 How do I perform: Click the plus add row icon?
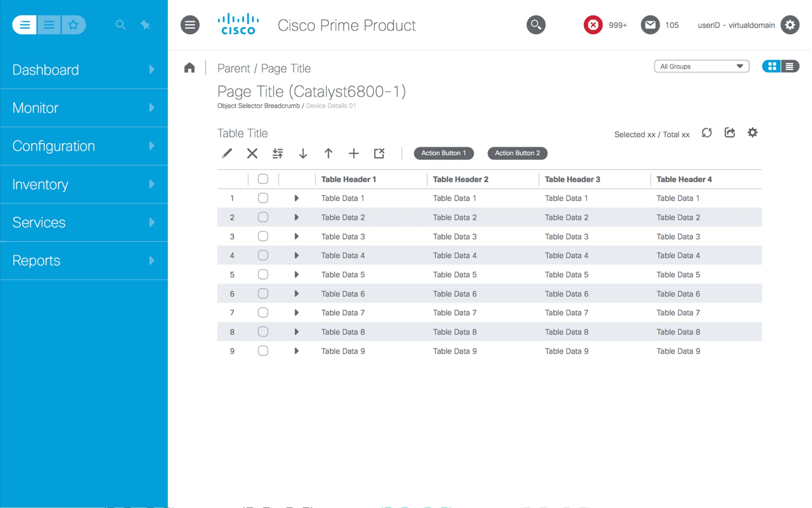pos(354,153)
